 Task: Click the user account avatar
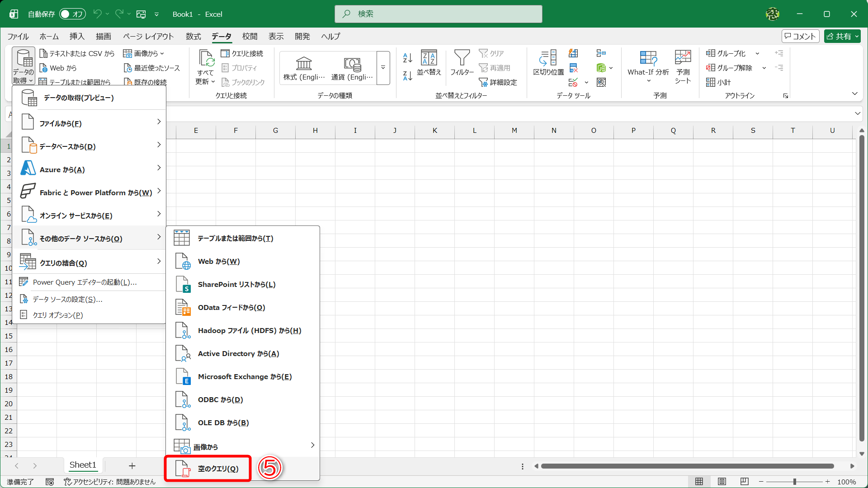tap(772, 14)
